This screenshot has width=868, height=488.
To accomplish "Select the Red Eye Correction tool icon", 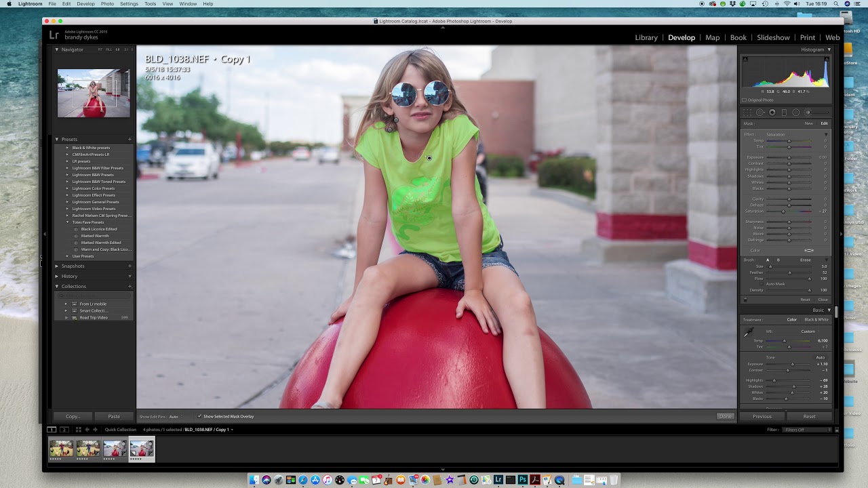I will [x=772, y=113].
